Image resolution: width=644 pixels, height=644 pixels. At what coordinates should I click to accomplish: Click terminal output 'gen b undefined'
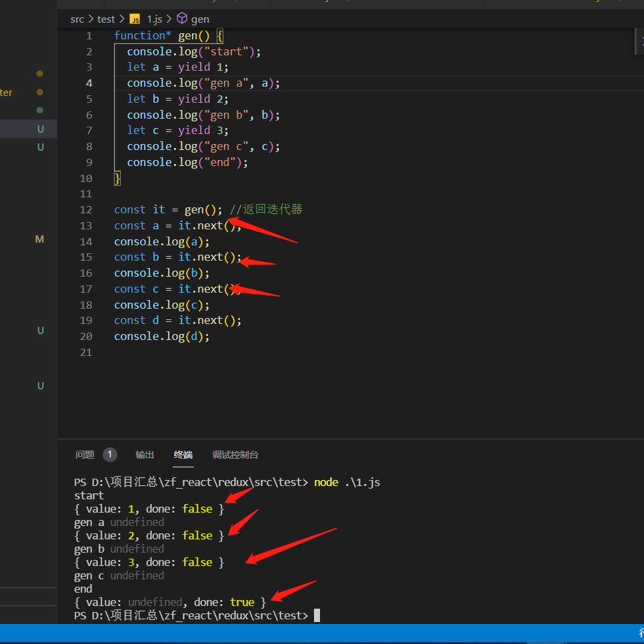[x=119, y=549]
